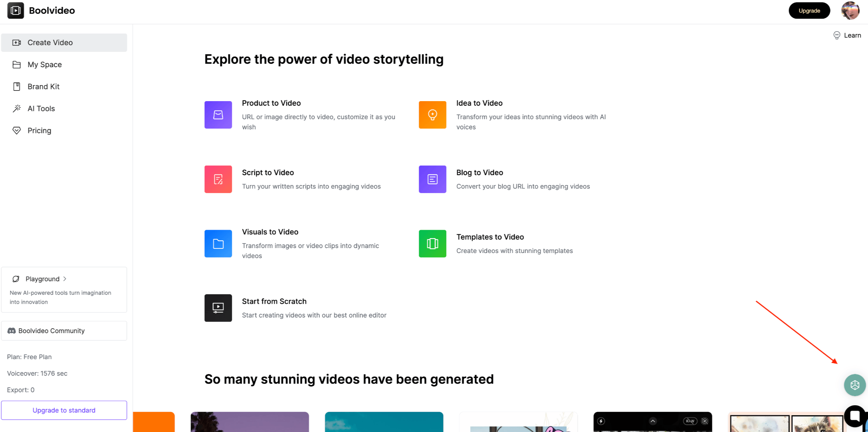Click the Learn lightbulb icon
868x432 pixels.
pyautogui.click(x=837, y=35)
